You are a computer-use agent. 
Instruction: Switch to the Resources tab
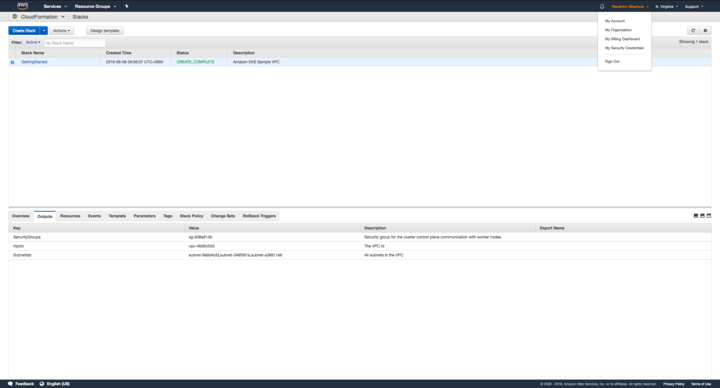click(x=70, y=216)
